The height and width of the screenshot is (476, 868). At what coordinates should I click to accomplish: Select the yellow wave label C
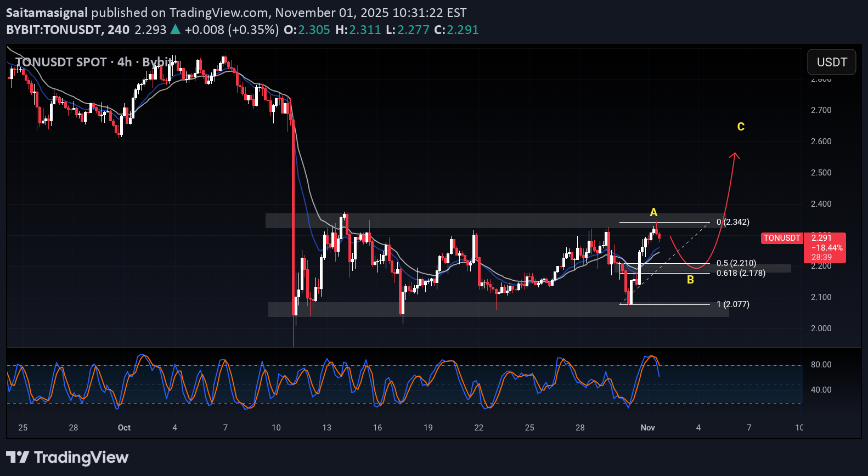741,127
